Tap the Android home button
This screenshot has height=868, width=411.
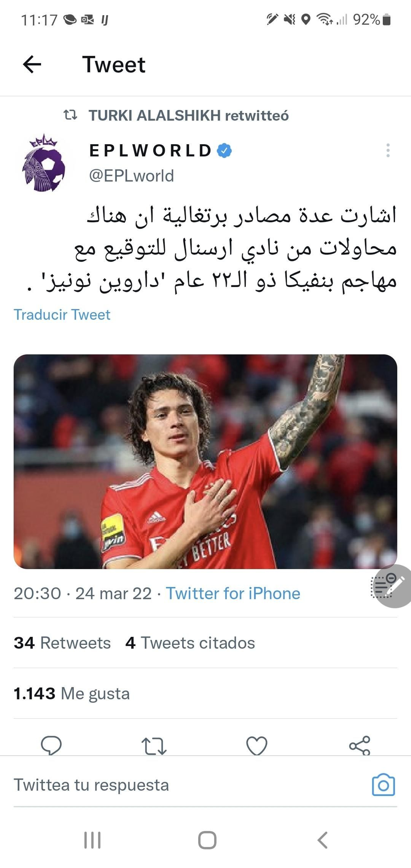tap(207, 840)
